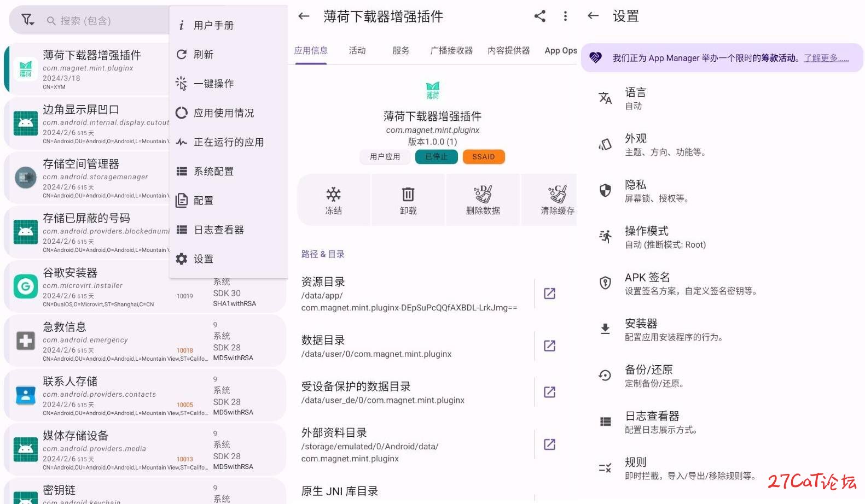865x504 pixels.
Task: Open the 规则 setting
Action: (x=722, y=468)
